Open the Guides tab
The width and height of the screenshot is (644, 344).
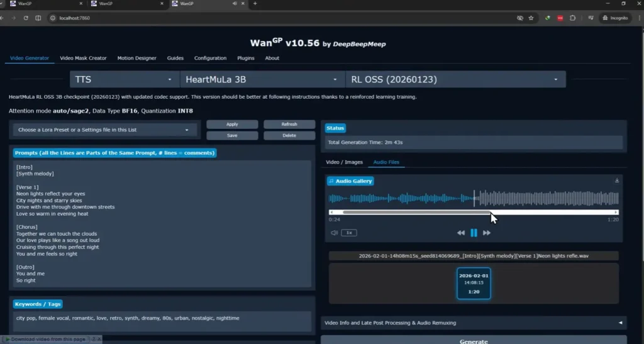click(x=175, y=58)
